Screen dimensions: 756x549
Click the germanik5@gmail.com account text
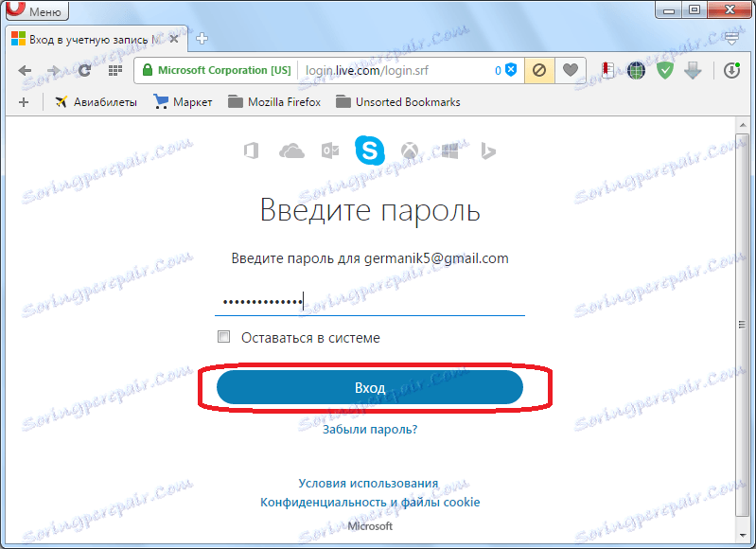(436, 258)
